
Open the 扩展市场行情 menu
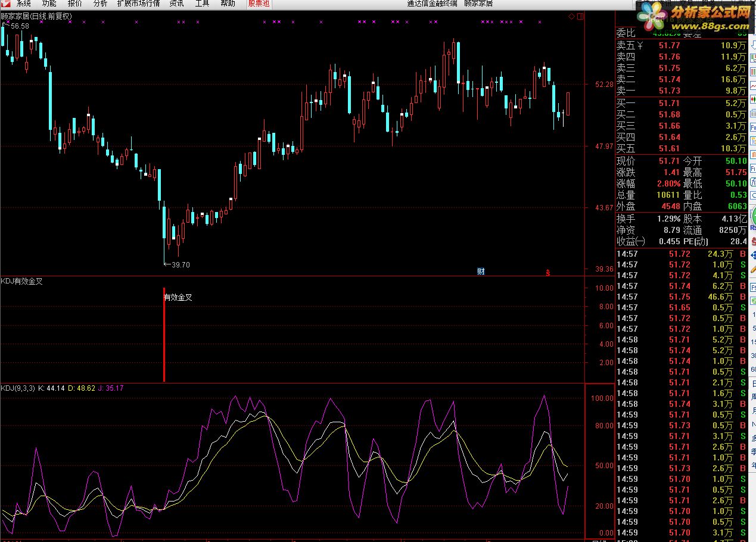pos(138,4)
